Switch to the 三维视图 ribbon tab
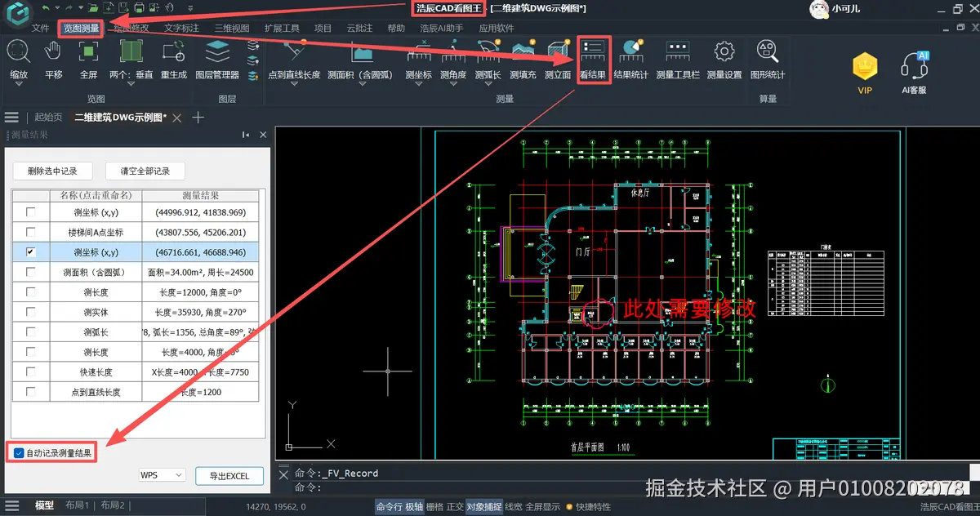This screenshot has width=980, height=516. (x=232, y=28)
